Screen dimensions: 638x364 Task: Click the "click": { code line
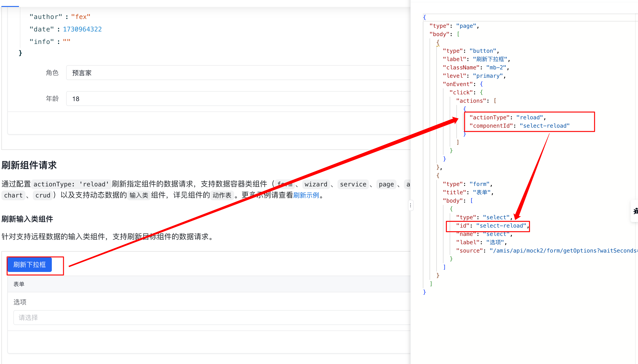click(466, 93)
